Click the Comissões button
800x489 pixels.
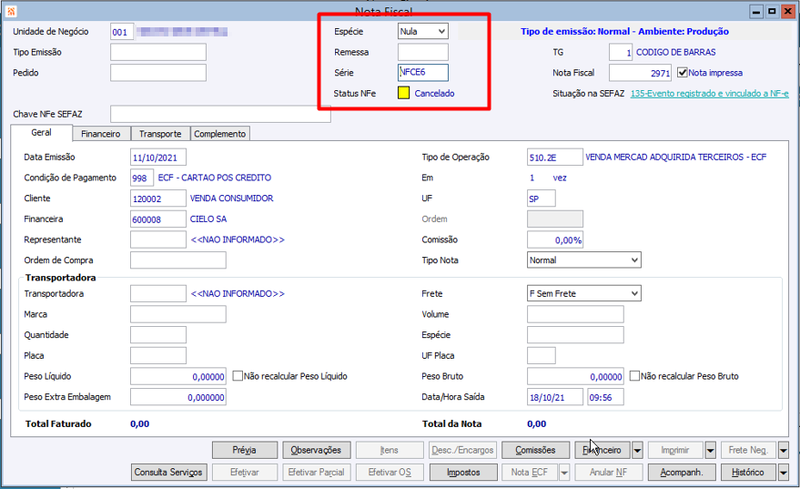click(x=535, y=450)
